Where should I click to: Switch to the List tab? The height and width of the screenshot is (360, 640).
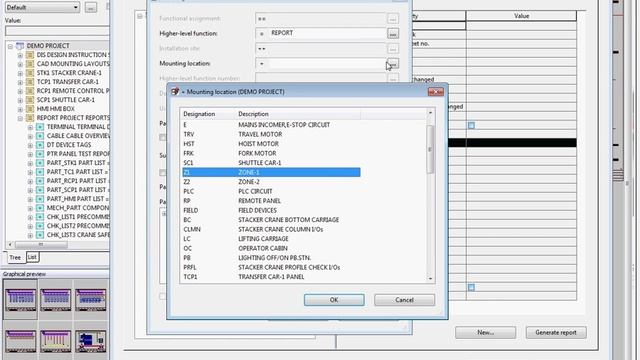click(32, 257)
